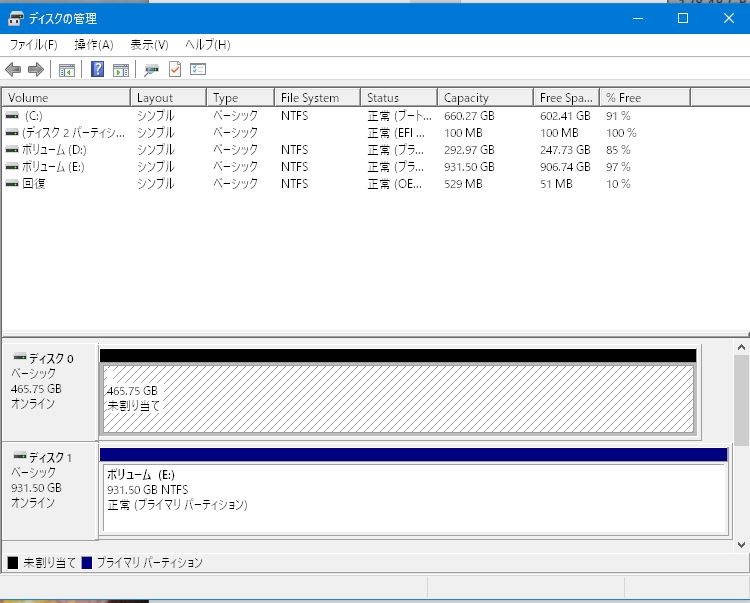Click the scroll-up arrow in the disk pane
The height and width of the screenshot is (603, 750).
[x=741, y=348]
